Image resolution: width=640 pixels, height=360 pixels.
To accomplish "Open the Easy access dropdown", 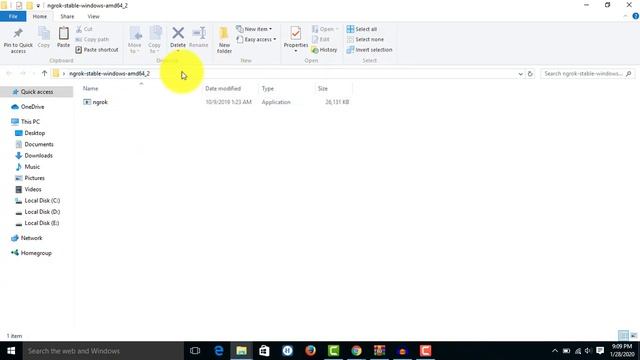I will point(256,39).
